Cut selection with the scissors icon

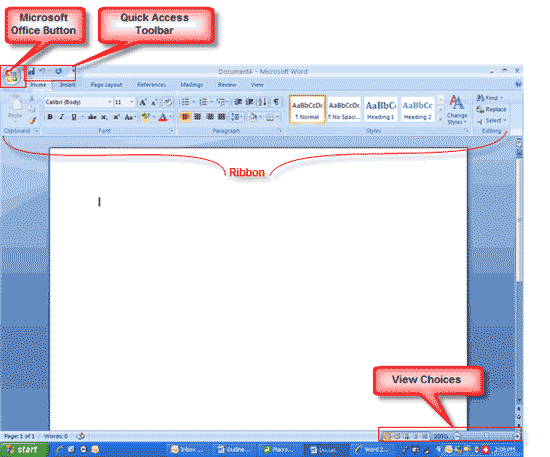[x=32, y=99]
